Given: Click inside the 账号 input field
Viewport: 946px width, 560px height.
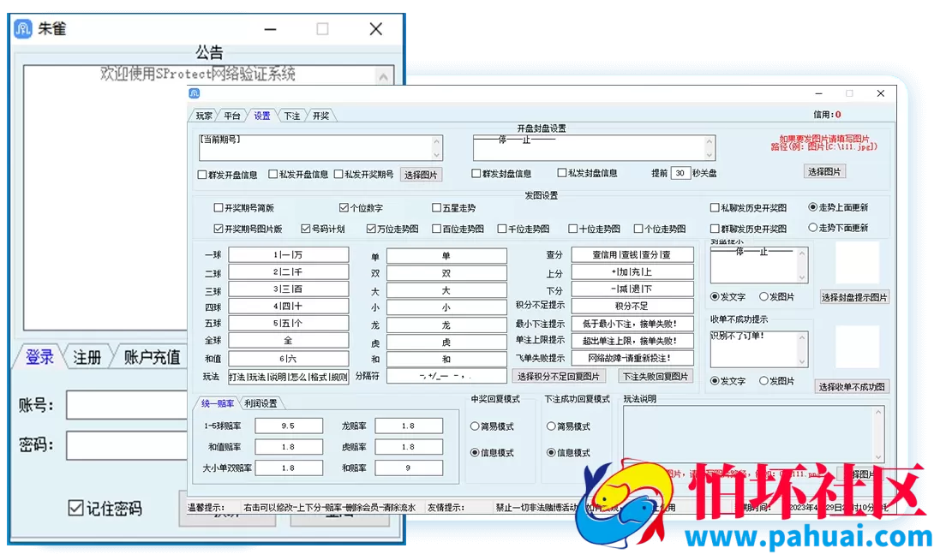Looking at the screenshot, I should [x=129, y=404].
